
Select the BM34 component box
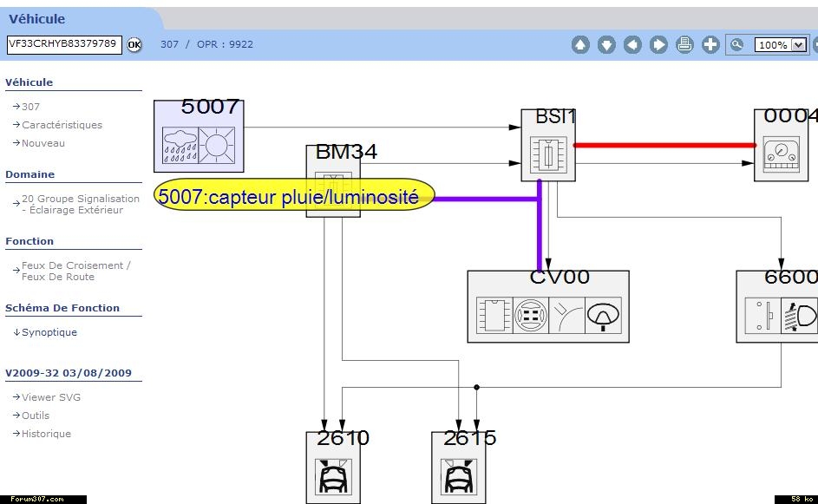click(x=333, y=180)
